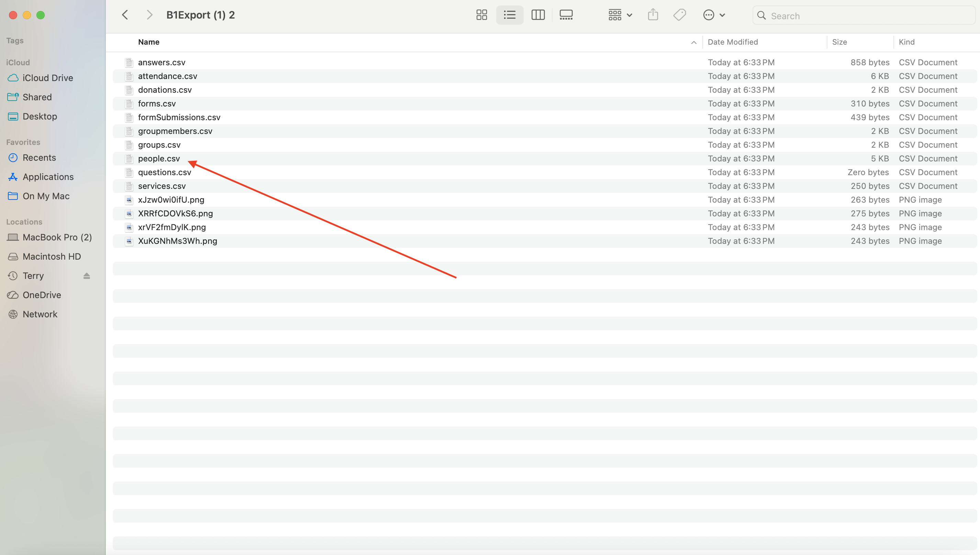Switch to column view

pyautogui.click(x=538, y=15)
